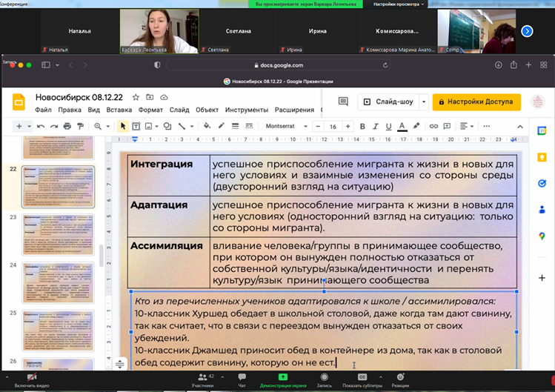This screenshot has width=555, height=392.
Task: Toggle Включить видео in Zoom
Action: tap(32, 379)
